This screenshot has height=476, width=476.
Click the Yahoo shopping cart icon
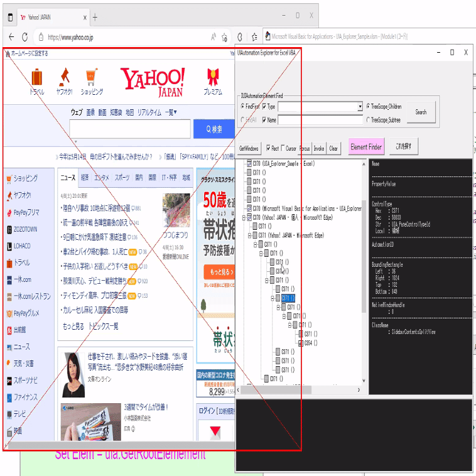(x=92, y=77)
